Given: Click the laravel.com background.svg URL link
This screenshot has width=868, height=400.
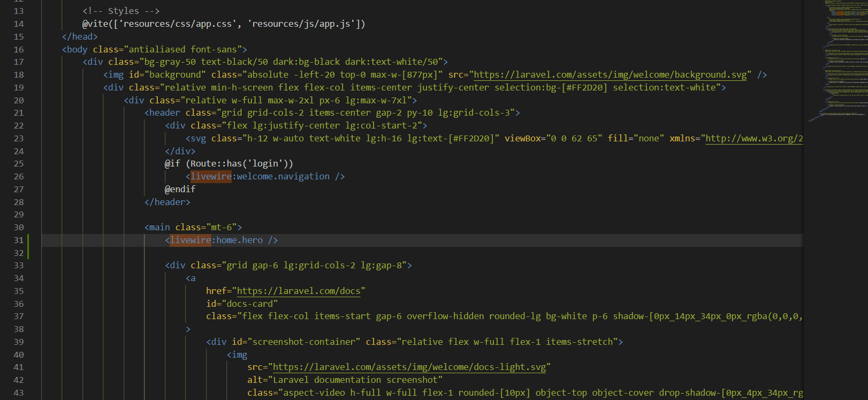Looking at the screenshot, I should coord(610,75).
